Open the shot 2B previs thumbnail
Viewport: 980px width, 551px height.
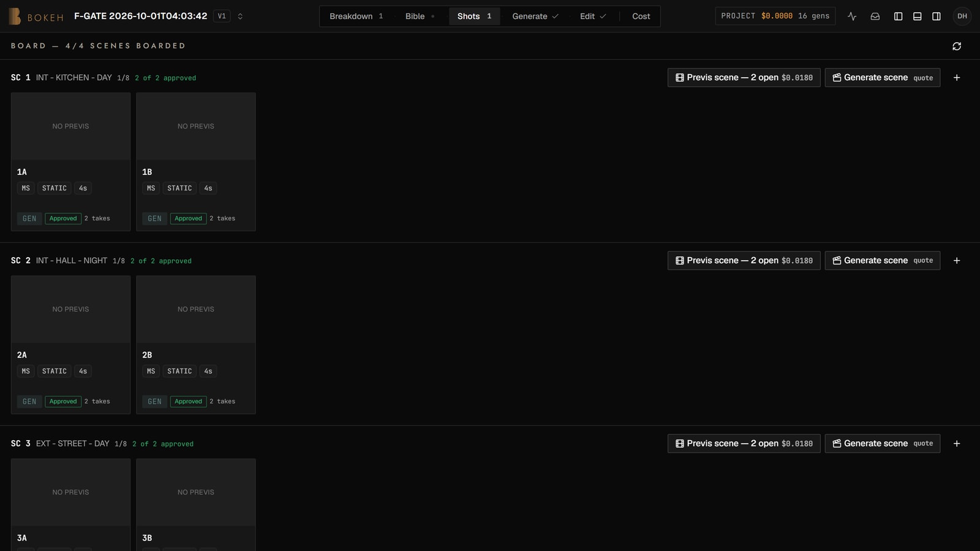[196, 310]
